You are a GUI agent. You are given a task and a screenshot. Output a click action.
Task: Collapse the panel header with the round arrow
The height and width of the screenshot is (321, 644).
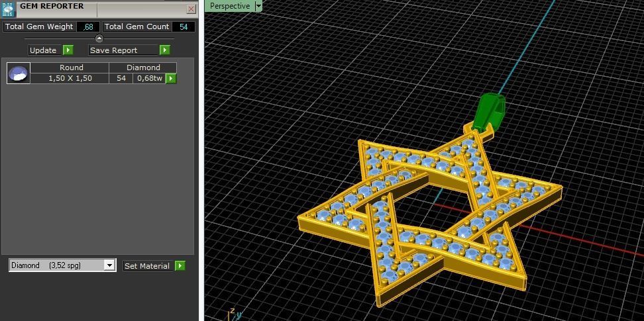99,38
